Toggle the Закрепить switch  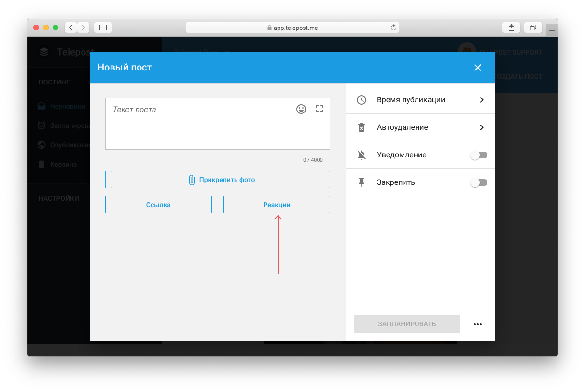coord(479,182)
